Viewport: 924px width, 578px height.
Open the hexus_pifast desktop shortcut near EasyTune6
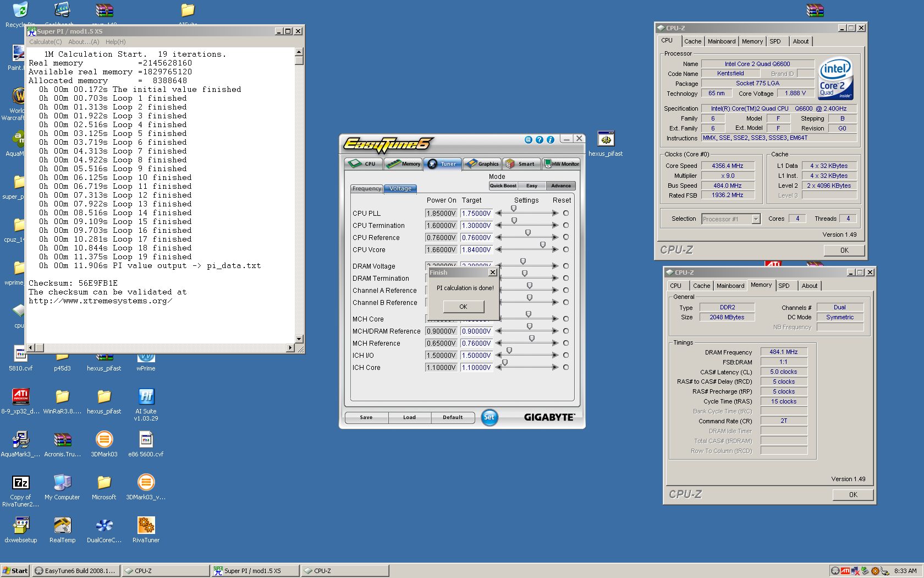tap(606, 144)
